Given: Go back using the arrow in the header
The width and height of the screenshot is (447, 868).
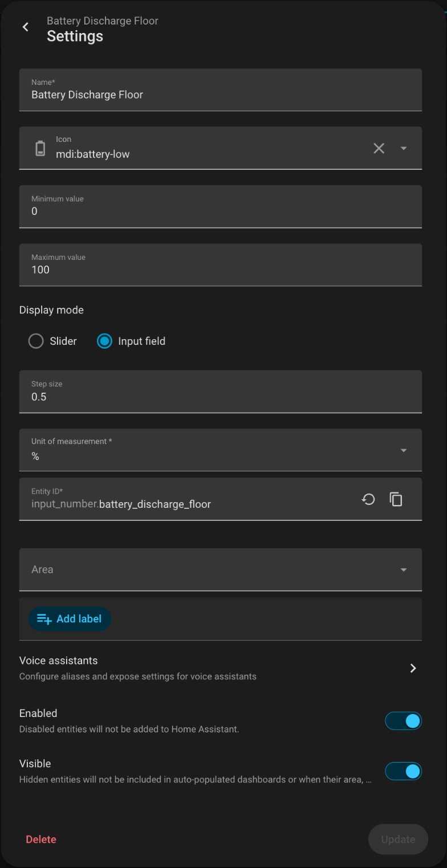Looking at the screenshot, I should [26, 27].
